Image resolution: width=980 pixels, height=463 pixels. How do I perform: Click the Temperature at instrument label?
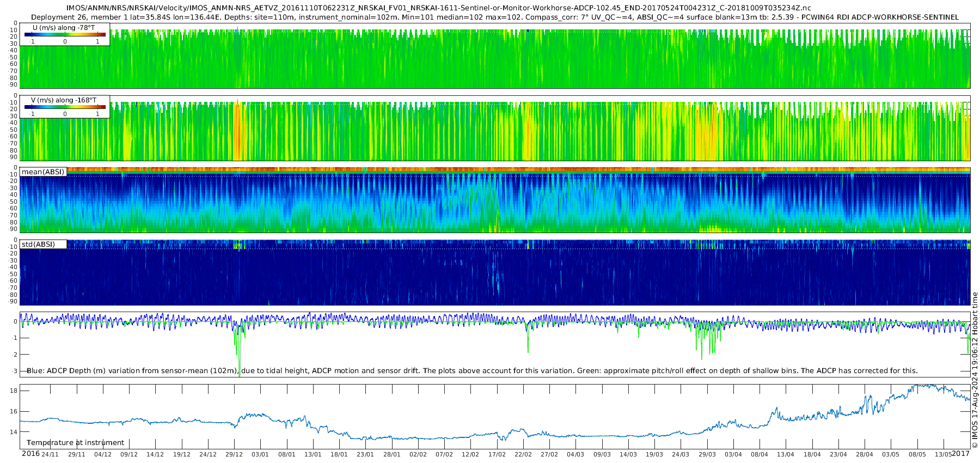coord(75,443)
